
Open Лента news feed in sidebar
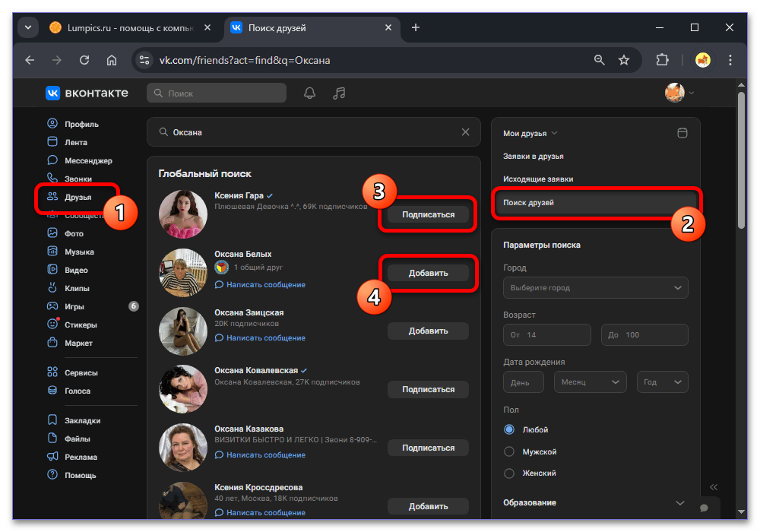click(x=68, y=142)
